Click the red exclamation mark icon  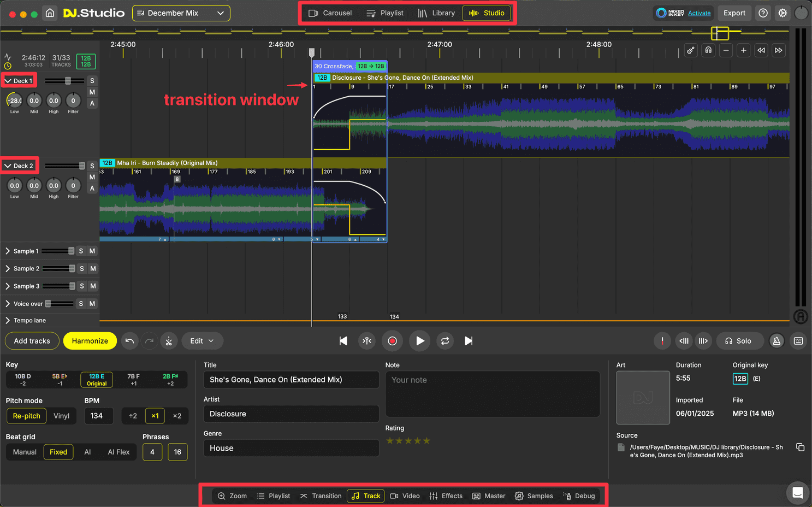coord(662,341)
